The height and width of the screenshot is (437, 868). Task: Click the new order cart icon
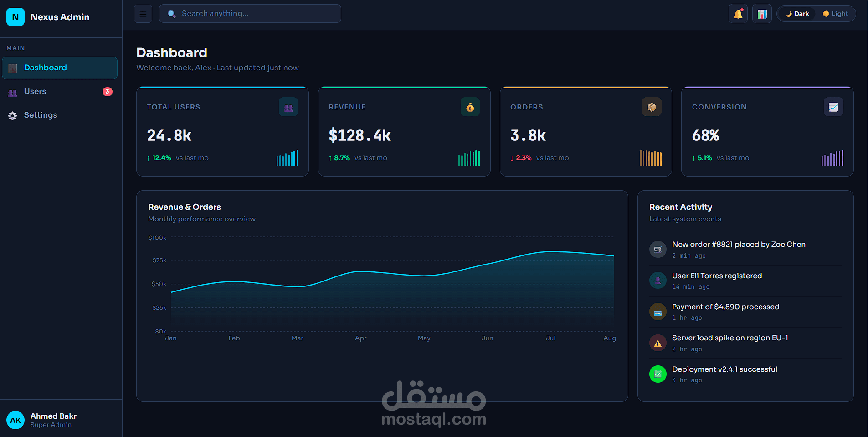pos(658,250)
